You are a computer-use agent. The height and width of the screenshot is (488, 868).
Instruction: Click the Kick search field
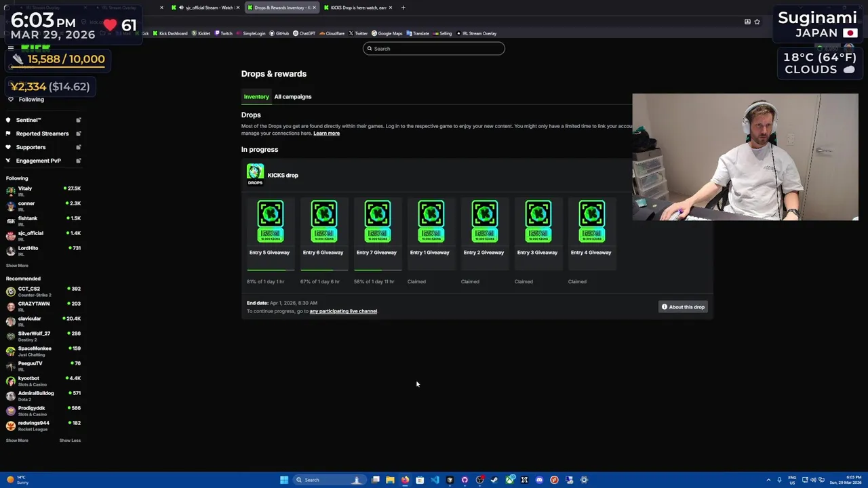point(434,49)
